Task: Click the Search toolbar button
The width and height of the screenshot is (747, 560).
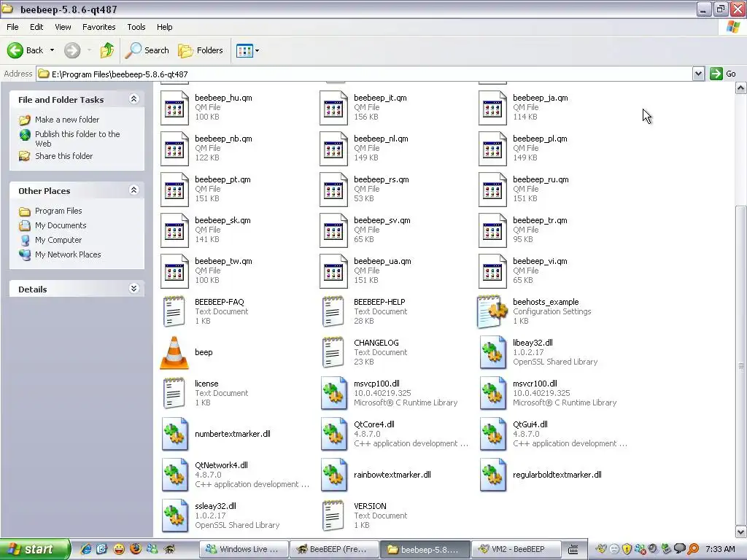Action: (147, 50)
